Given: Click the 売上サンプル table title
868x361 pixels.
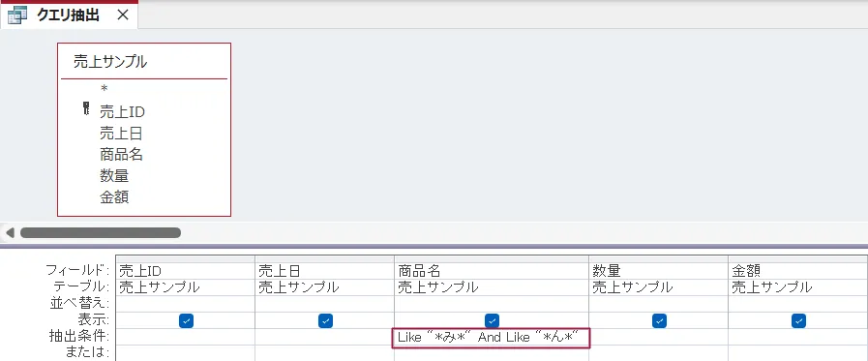Looking at the screenshot, I should pyautogui.click(x=110, y=62).
